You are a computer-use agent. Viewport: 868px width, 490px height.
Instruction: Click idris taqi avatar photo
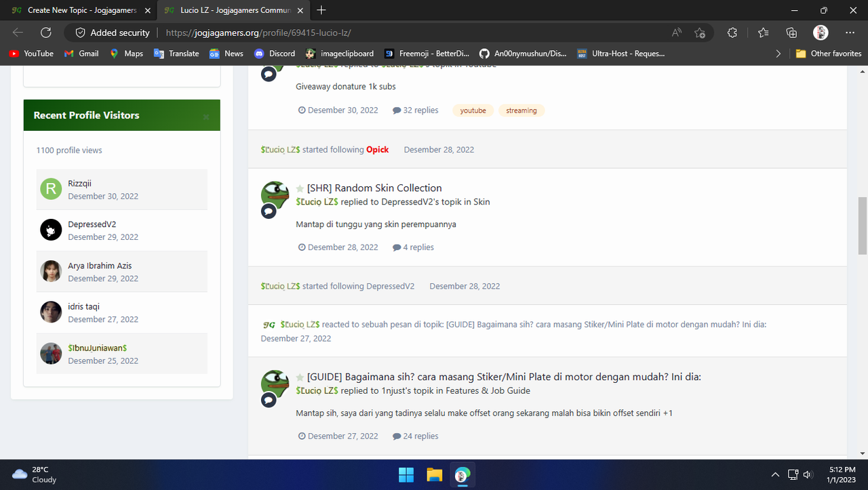(51, 312)
